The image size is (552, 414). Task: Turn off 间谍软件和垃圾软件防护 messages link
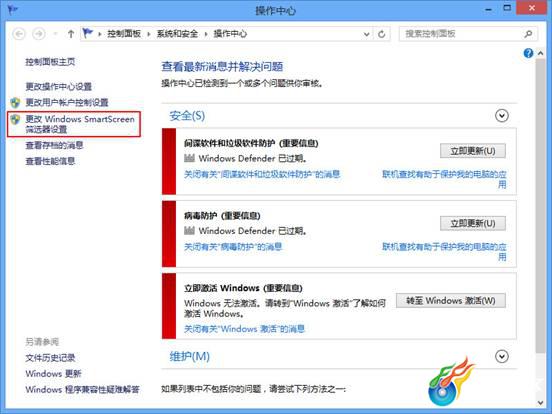[x=262, y=174]
